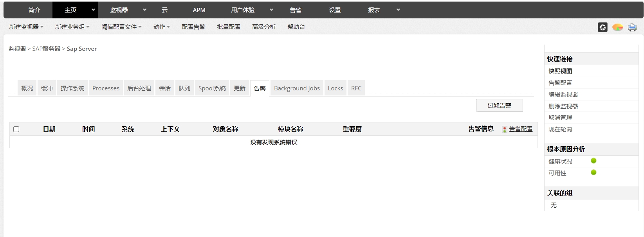Open 快照视图 in quick links
This screenshot has width=644, height=237.
pos(560,71)
